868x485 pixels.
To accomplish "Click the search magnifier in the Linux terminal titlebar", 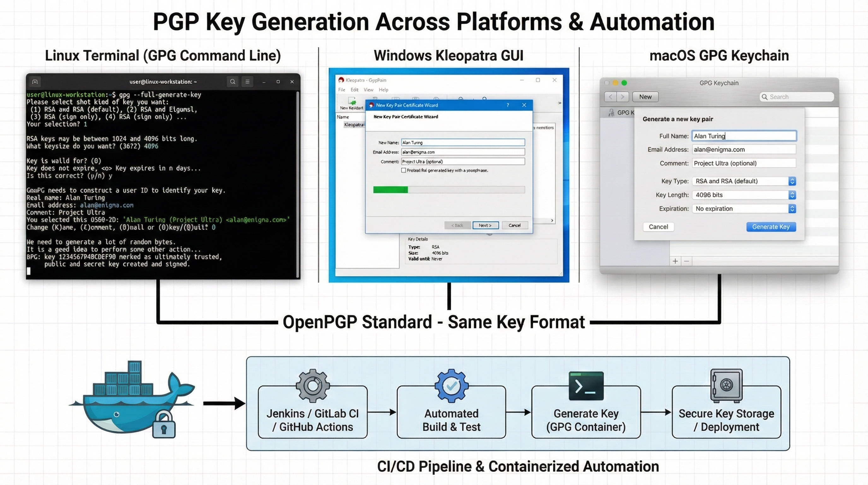I will coord(232,81).
